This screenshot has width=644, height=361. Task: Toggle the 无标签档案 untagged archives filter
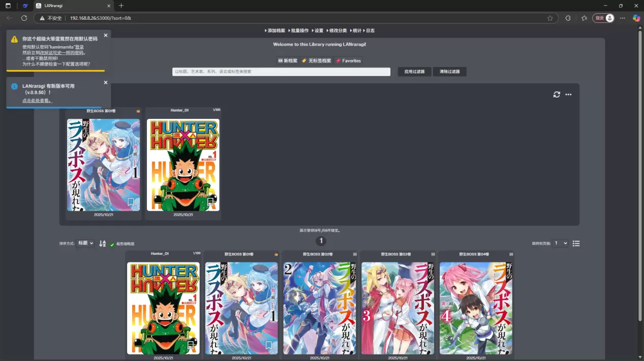pyautogui.click(x=316, y=60)
